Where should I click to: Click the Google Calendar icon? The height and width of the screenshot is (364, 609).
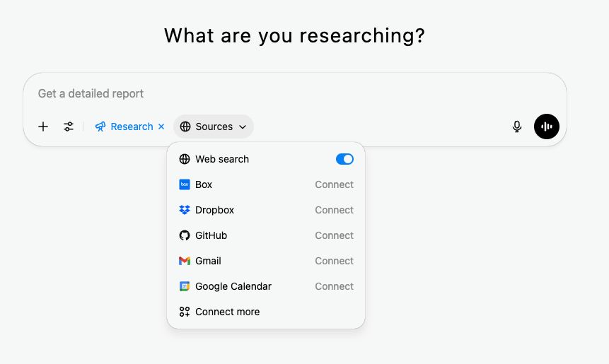coord(185,286)
